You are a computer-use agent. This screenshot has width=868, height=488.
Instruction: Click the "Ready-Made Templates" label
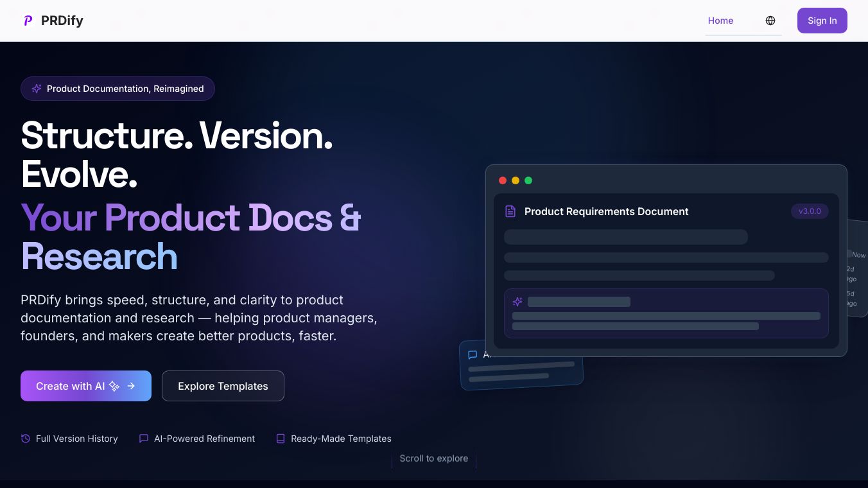point(341,439)
